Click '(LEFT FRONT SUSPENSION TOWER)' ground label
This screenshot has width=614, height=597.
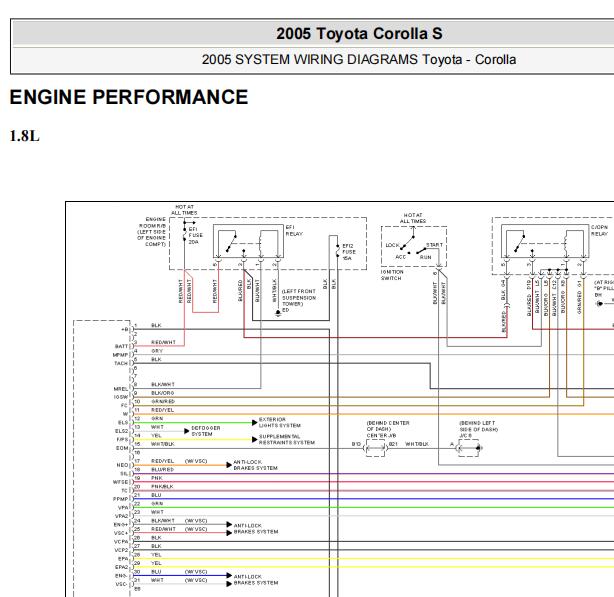298,298
